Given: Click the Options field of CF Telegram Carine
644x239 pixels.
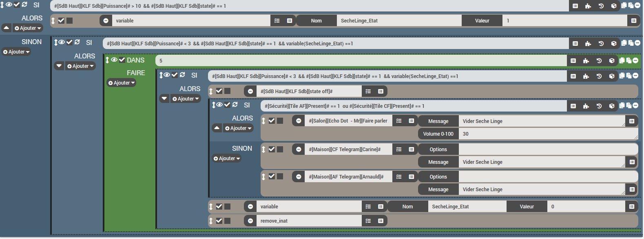Looking at the screenshot, I should (x=549, y=149).
